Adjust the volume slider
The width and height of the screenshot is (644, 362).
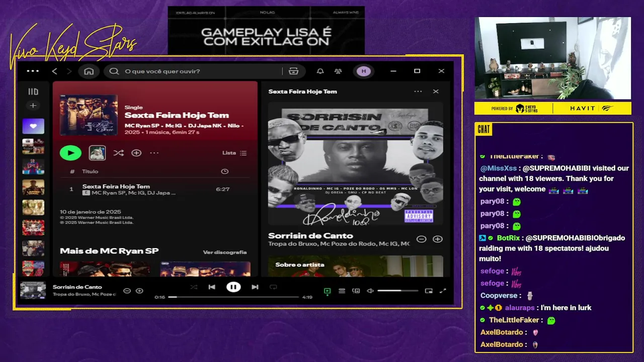coord(397,291)
